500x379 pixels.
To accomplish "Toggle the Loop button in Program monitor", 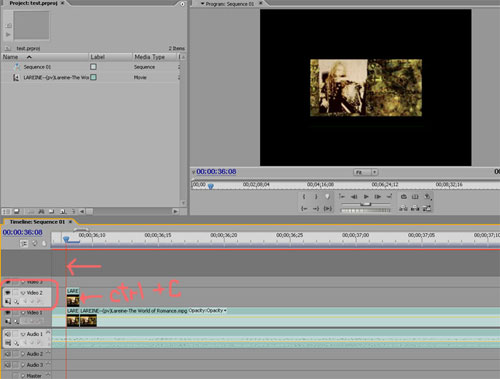I will (x=404, y=197).
